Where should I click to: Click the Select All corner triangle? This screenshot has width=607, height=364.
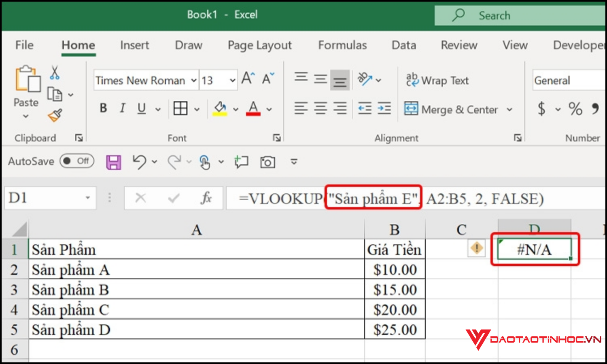click(19, 229)
